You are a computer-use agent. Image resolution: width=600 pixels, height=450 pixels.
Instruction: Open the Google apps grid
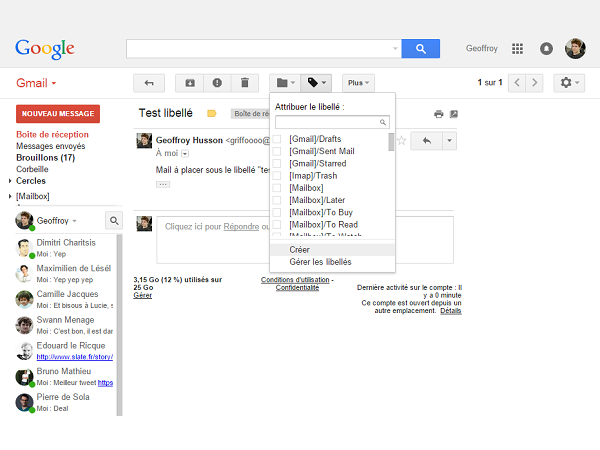517,49
